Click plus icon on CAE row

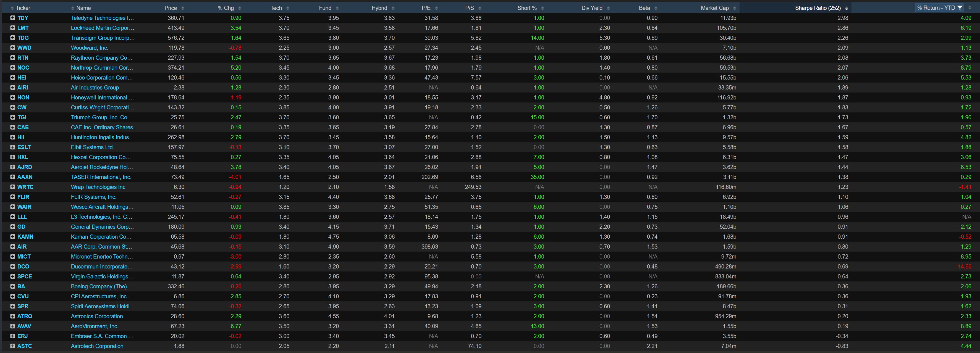pyautogui.click(x=12, y=127)
